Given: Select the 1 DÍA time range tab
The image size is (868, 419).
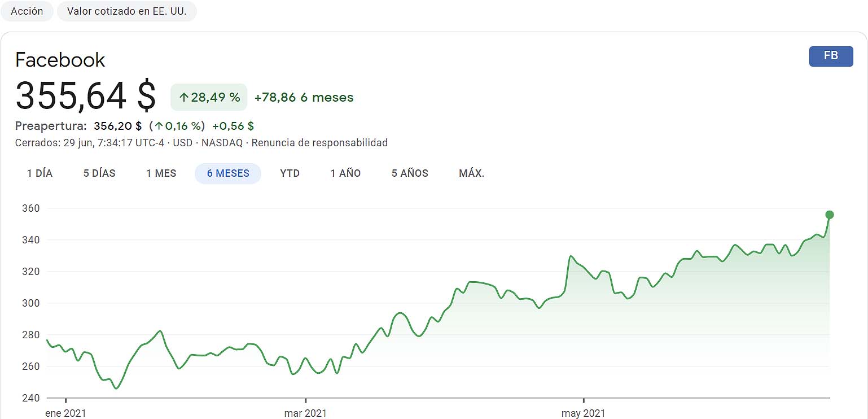Looking at the screenshot, I should (40, 173).
